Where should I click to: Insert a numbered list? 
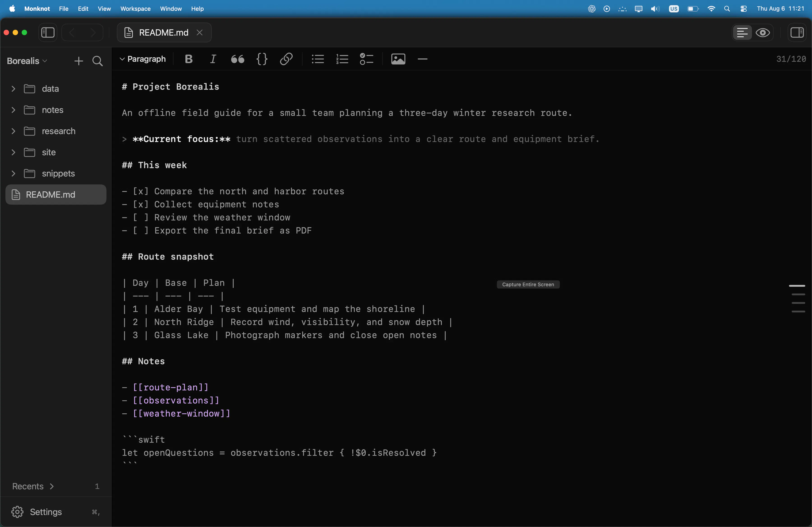pos(342,59)
